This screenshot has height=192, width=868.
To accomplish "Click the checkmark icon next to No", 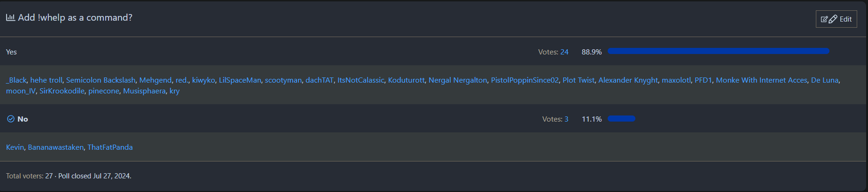I will pyautogui.click(x=11, y=119).
